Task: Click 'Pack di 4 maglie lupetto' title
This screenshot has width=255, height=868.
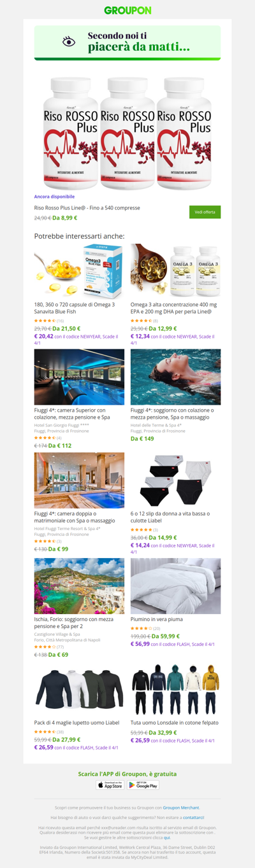Action: [x=76, y=722]
